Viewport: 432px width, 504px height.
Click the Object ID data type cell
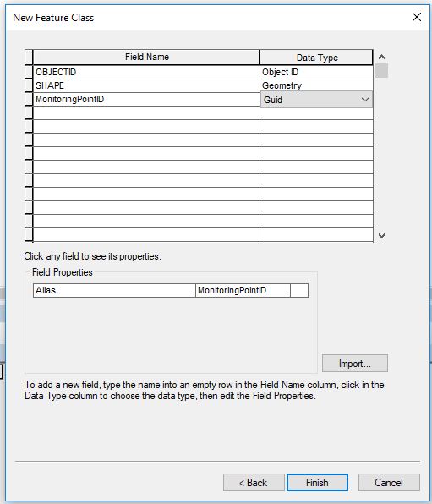[316, 73]
